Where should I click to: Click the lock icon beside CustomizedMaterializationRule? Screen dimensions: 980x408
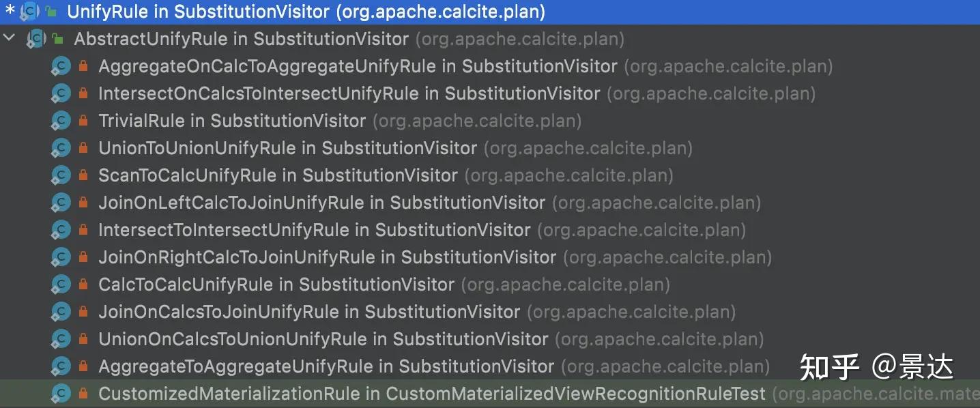(83, 394)
